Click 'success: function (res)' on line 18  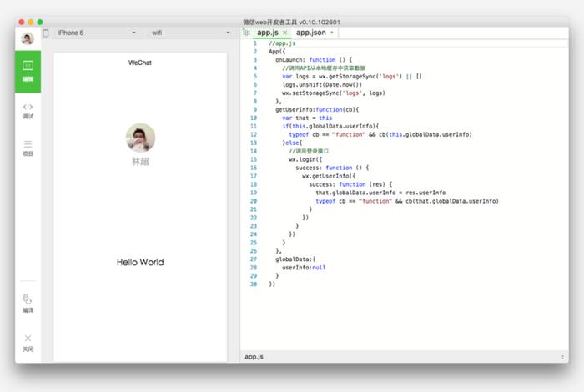click(x=350, y=184)
